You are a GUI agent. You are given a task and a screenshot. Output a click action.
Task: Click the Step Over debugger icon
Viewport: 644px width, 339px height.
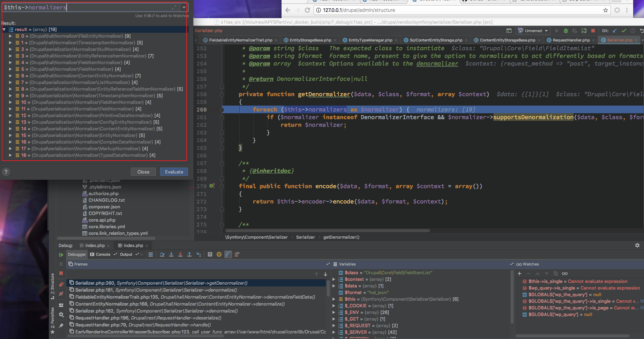162,254
